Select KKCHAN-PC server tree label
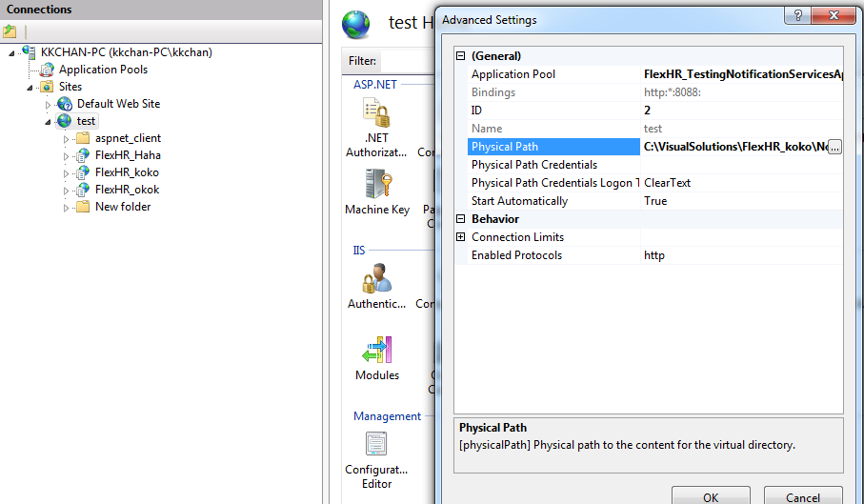The image size is (864, 504). pos(126,52)
